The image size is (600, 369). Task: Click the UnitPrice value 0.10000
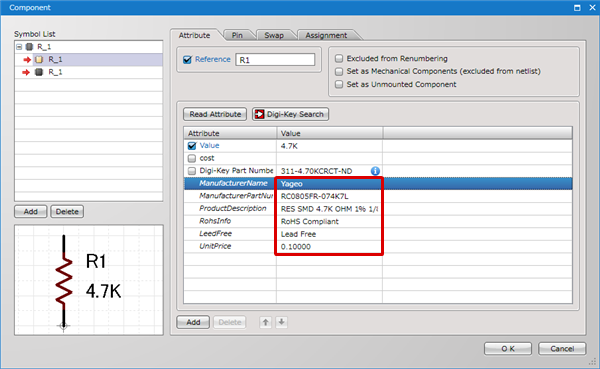click(x=296, y=247)
